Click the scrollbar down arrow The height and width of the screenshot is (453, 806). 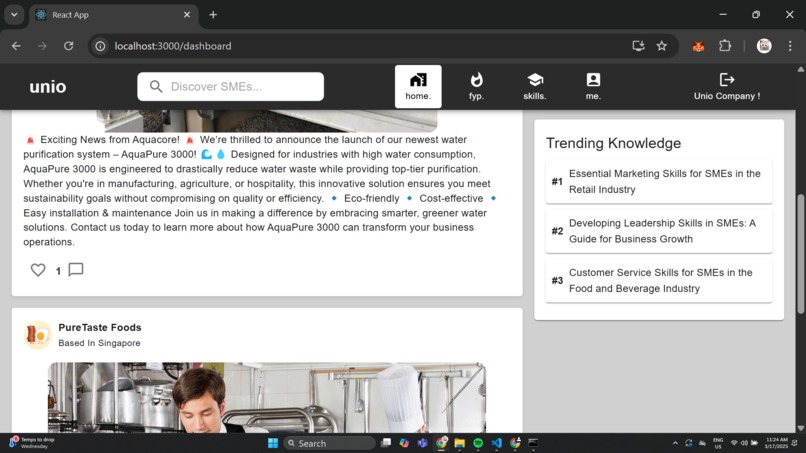pyautogui.click(x=800, y=428)
